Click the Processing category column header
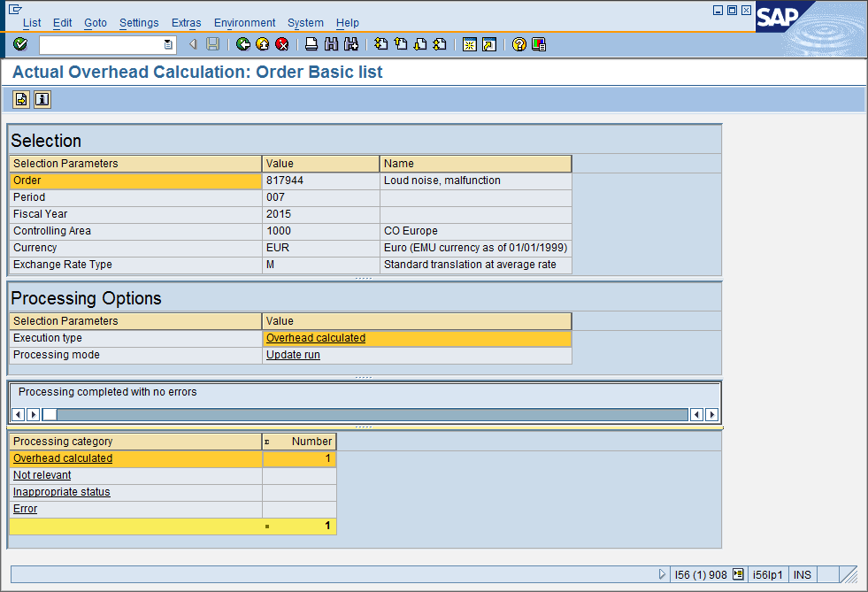Image resolution: width=868 pixels, height=592 pixels. tap(135, 442)
